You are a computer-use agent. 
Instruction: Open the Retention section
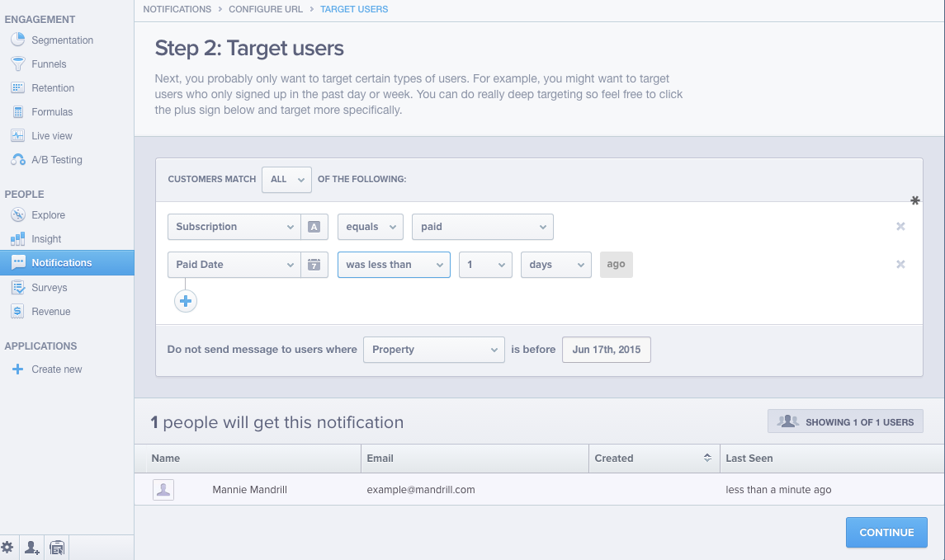[x=53, y=88]
